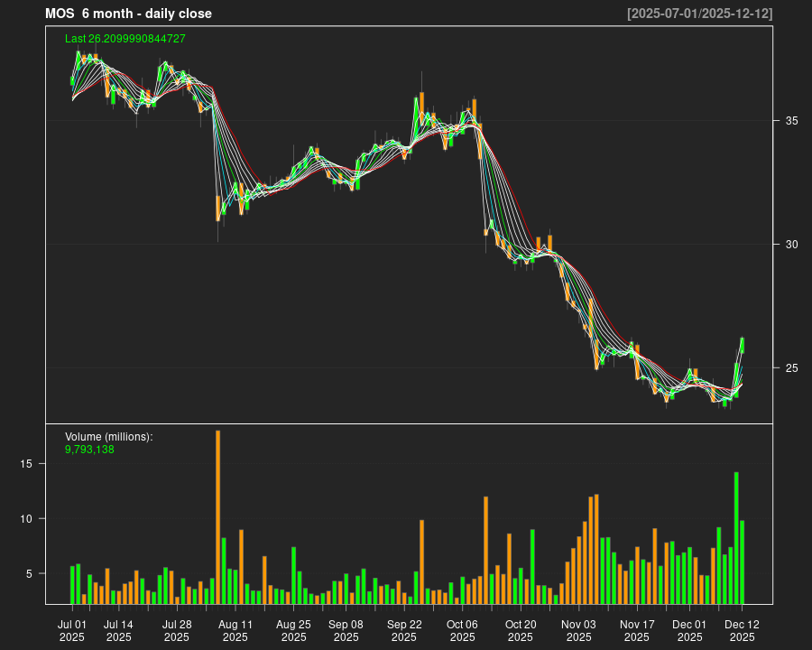Screen dimensions: 812x650
Task: Click the green Last price value label
Action: (x=125, y=39)
